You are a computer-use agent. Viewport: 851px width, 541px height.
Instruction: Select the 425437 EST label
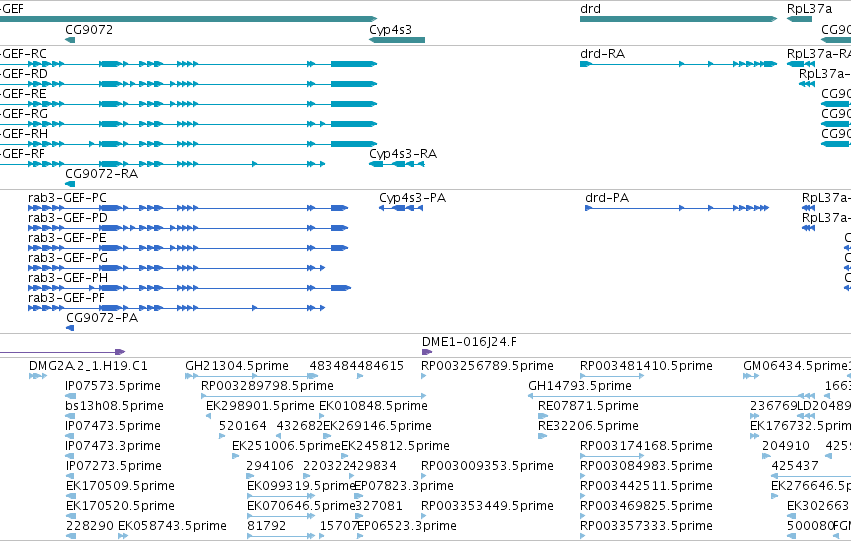click(795, 467)
